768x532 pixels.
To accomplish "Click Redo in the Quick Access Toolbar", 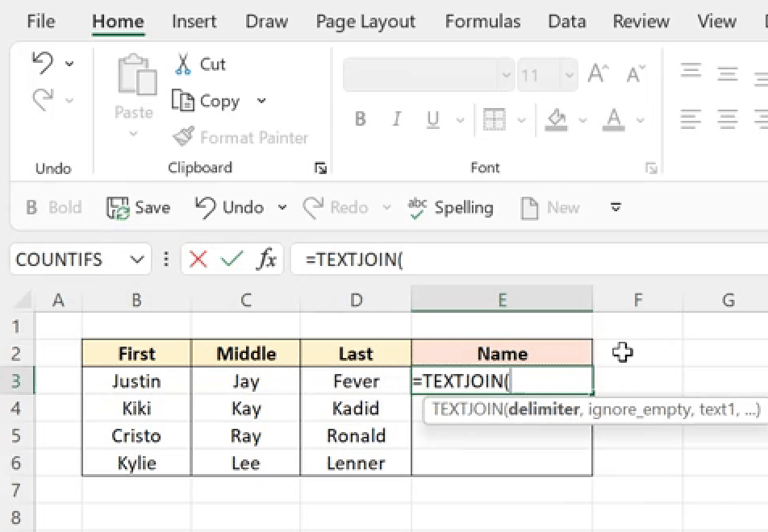I will (x=336, y=207).
